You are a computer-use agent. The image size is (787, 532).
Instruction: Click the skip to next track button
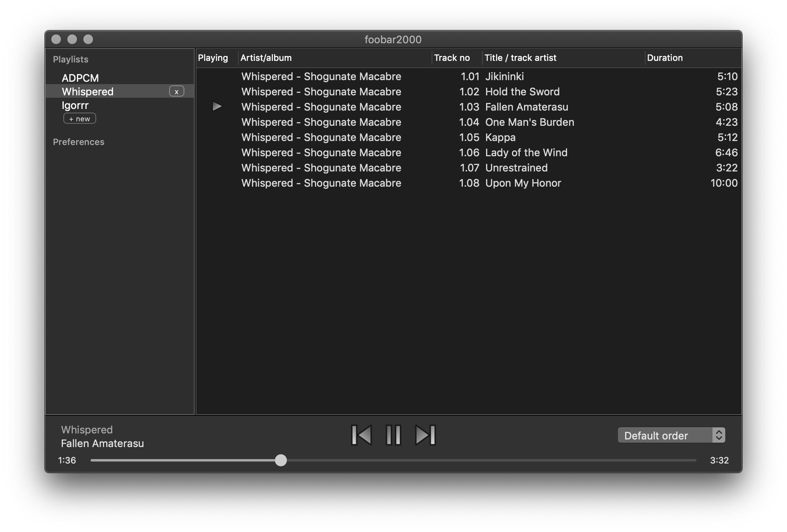[425, 435]
